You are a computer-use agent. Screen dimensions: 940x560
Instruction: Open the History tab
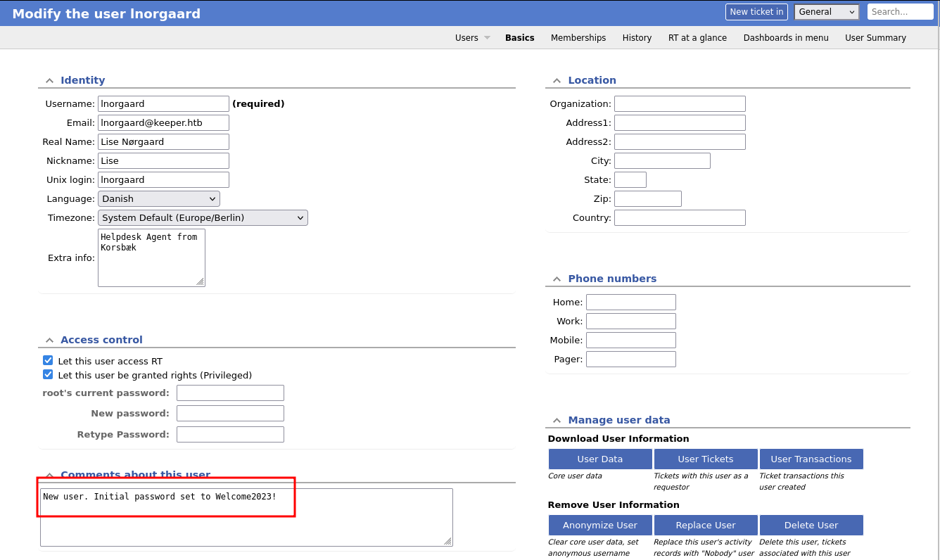(637, 38)
